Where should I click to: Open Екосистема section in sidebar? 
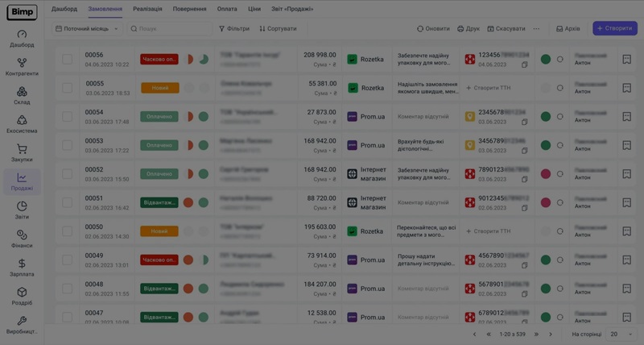[22, 124]
